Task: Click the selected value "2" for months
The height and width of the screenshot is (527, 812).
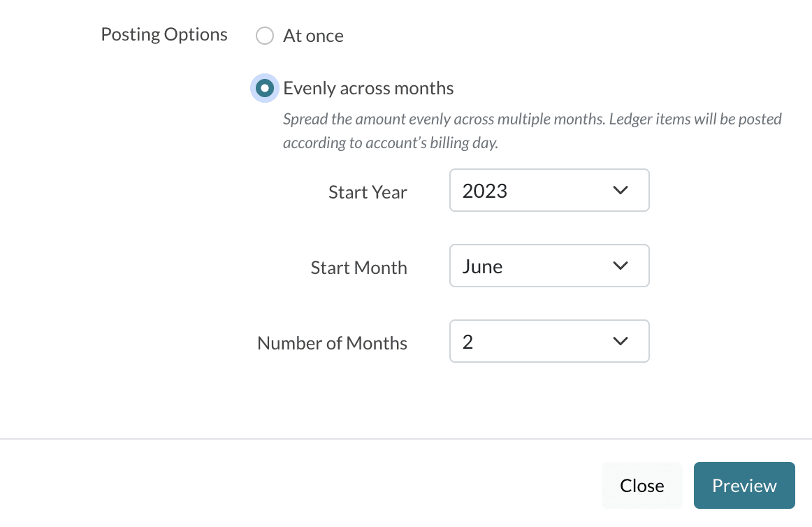Action: click(x=467, y=342)
